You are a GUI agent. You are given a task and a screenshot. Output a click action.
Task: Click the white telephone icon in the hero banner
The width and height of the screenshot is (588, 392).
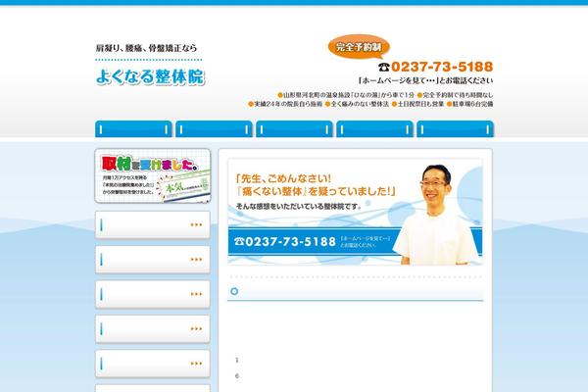click(x=239, y=242)
